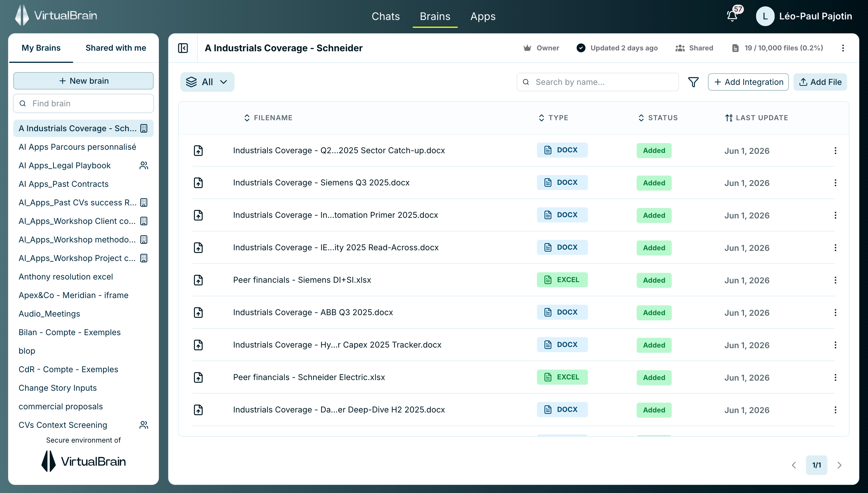868x493 pixels.
Task: Click file icon for Siemens Q3 2025.docx
Action: (x=198, y=183)
